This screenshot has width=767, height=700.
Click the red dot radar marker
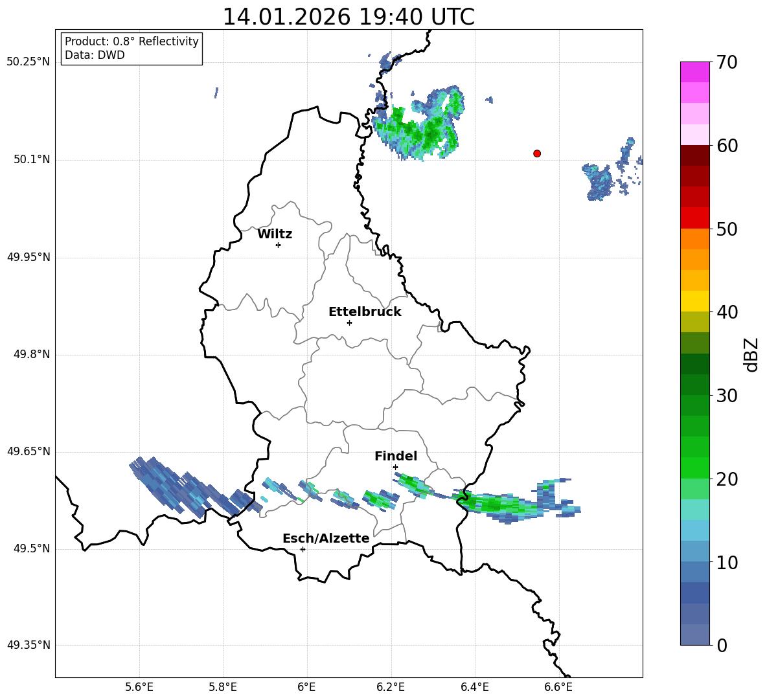536,153
